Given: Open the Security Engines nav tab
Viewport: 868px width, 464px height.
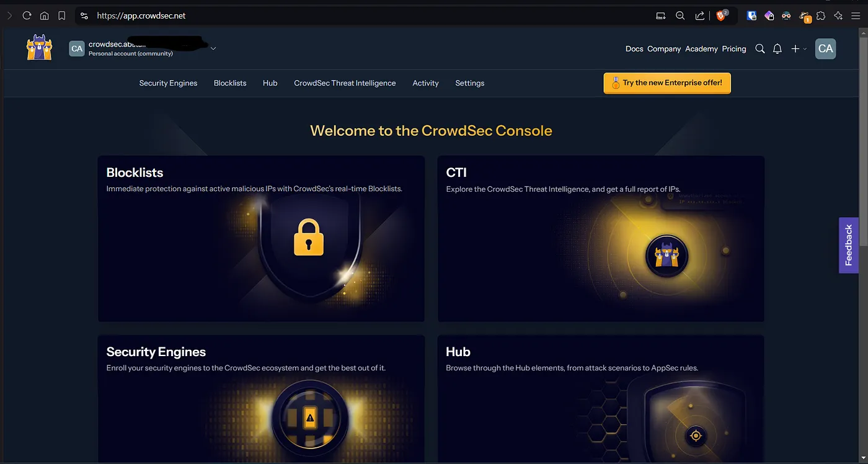Looking at the screenshot, I should pos(168,83).
